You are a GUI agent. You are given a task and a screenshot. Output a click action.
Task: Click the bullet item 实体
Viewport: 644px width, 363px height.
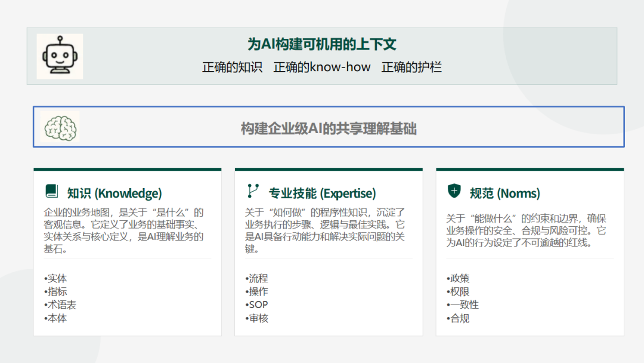tap(55, 278)
